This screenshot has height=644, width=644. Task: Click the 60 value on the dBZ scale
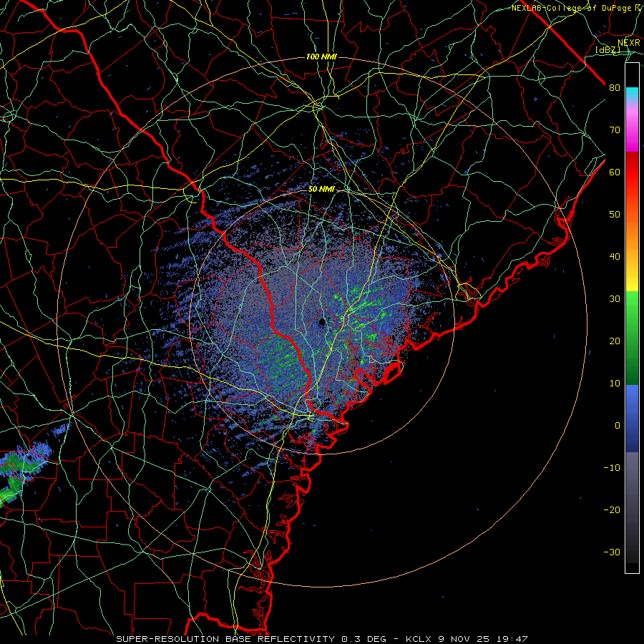615,172
